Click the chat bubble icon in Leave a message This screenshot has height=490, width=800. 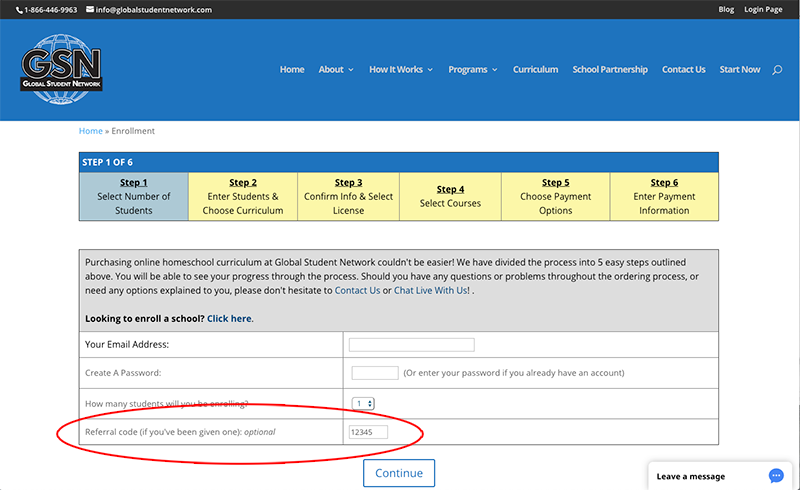[776, 476]
